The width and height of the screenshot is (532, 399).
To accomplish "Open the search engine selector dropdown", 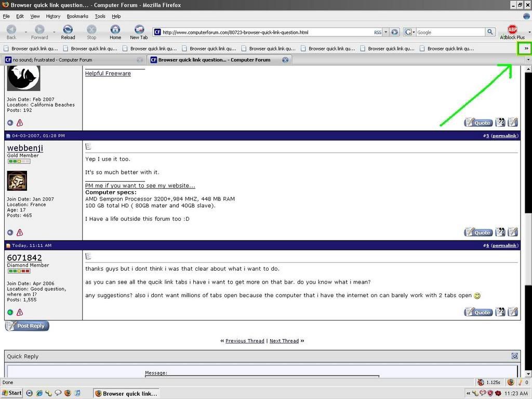I will click(x=410, y=32).
